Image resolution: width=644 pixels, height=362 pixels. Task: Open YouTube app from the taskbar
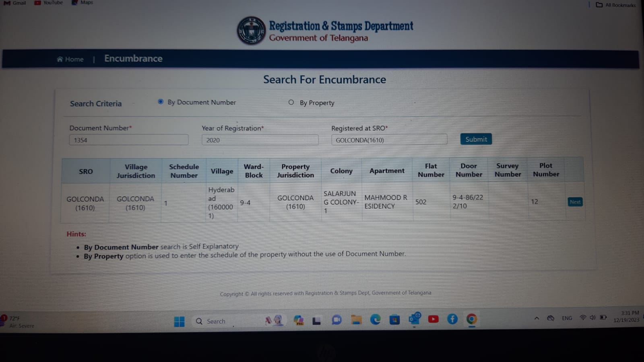[x=433, y=319]
